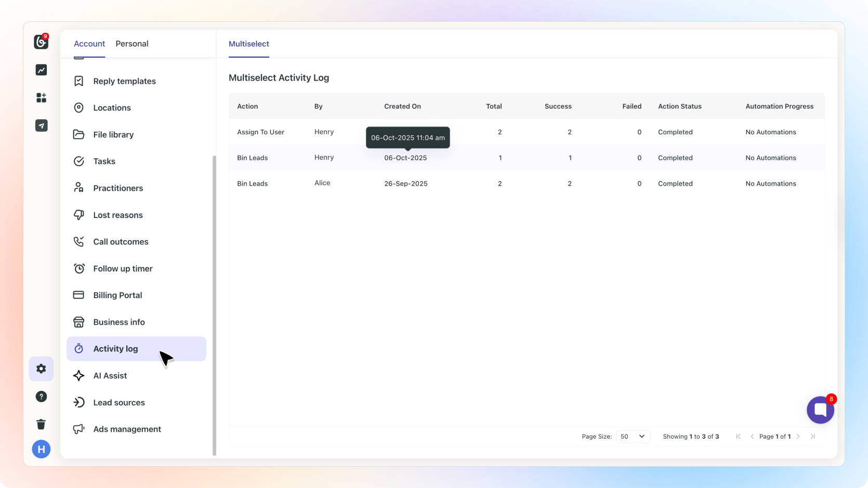Click the 'Assign To User' action cell
868x488 pixels.
[261, 132]
